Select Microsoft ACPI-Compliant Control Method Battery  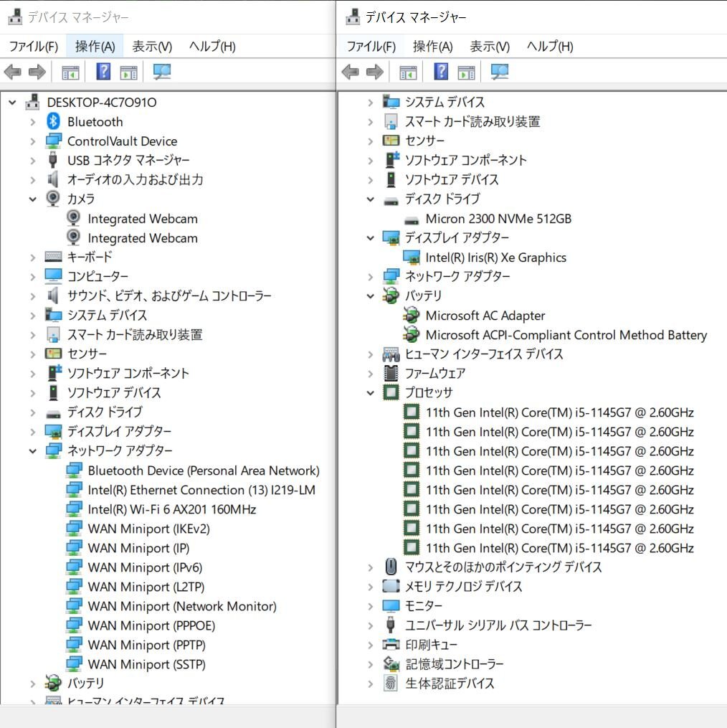click(x=566, y=335)
